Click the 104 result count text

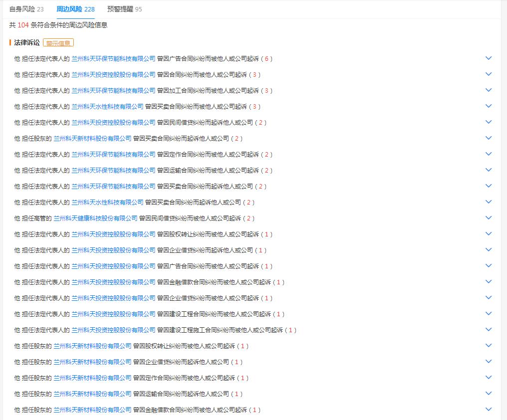point(23,25)
